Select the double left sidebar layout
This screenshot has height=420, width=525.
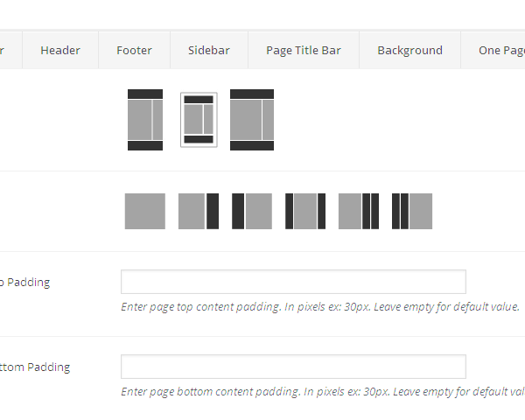(412, 212)
